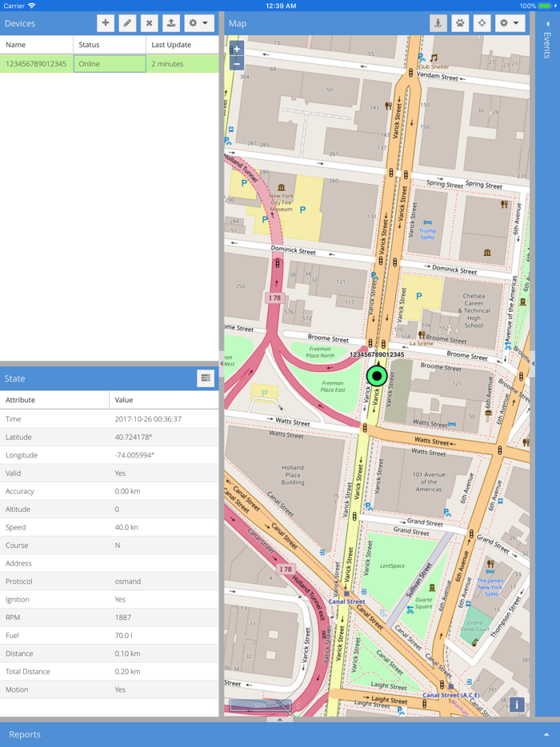The height and width of the screenshot is (747, 560).
Task: Click the Canal Street subway station label
Action: (347, 601)
